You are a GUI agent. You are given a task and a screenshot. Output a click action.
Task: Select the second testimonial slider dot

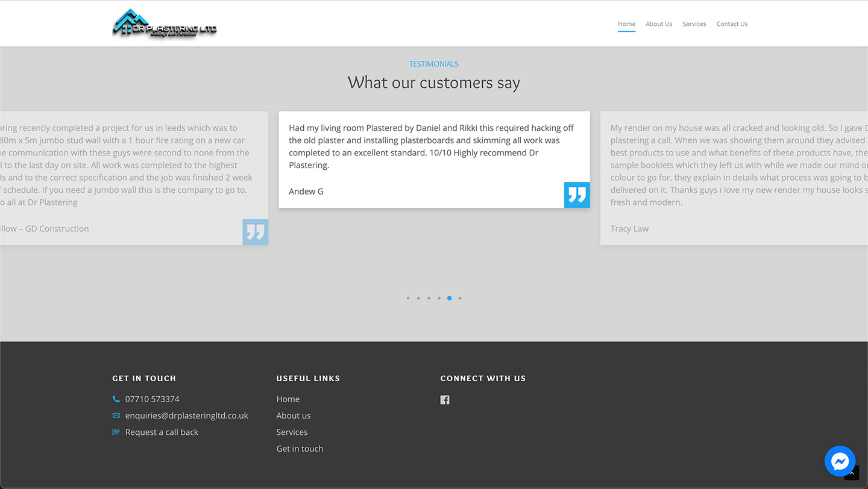pos(418,298)
